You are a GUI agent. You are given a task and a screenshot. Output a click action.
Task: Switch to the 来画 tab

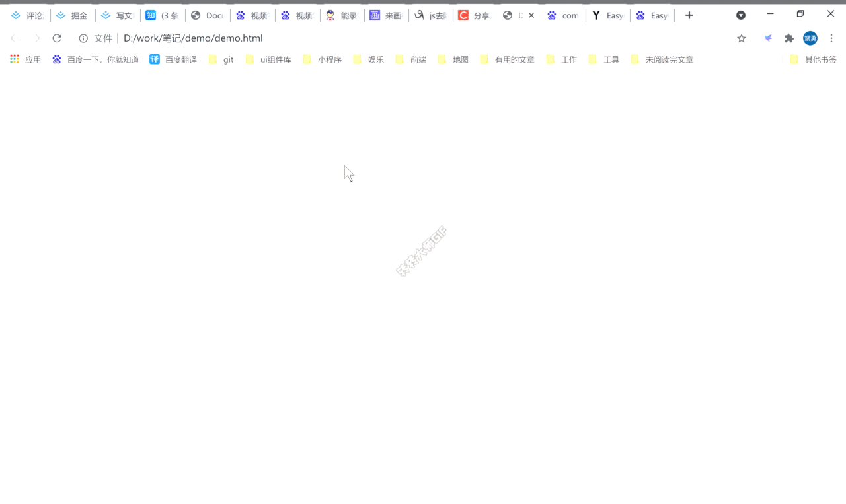click(387, 15)
